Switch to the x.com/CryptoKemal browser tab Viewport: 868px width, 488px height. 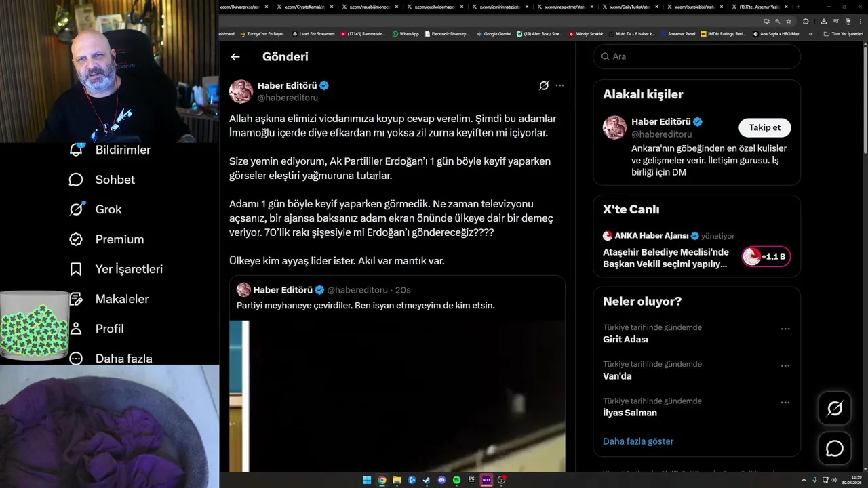pyautogui.click(x=305, y=7)
